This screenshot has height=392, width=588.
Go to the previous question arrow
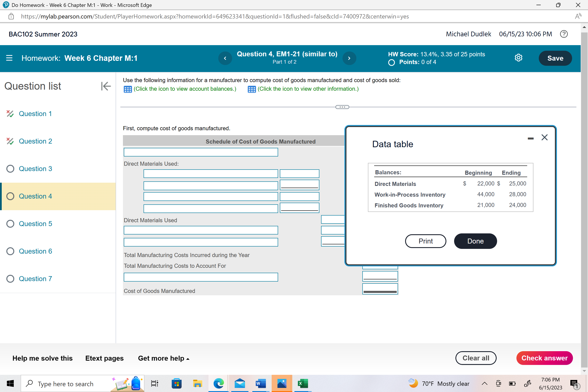[225, 58]
